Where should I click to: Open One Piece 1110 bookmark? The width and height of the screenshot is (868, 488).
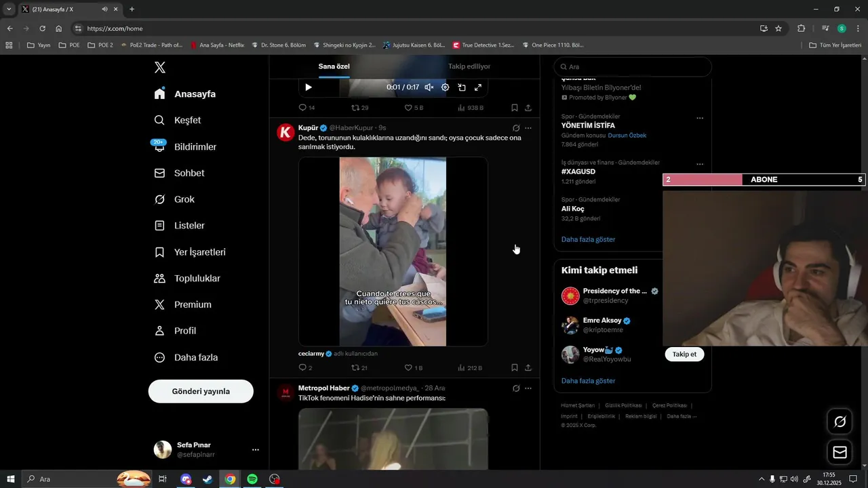553,45
